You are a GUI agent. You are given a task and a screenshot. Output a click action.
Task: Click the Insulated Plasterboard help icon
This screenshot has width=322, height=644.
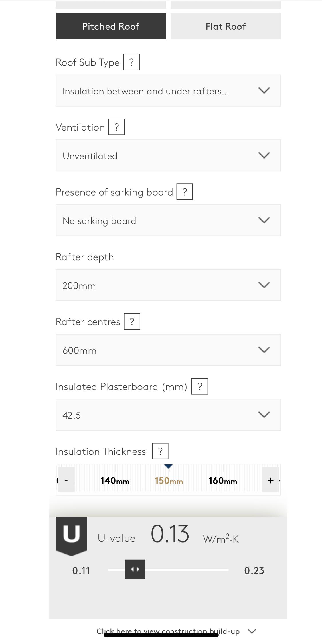coord(200,386)
